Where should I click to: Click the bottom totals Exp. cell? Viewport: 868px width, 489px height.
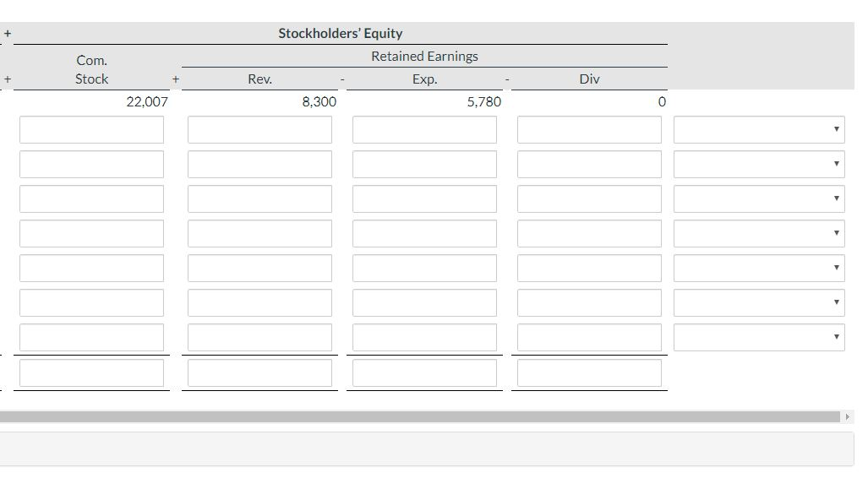423,372
